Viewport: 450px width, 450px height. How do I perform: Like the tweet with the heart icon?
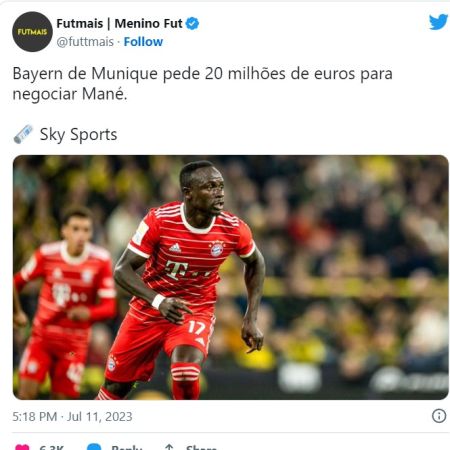pyautogui.click(x=22, y=447)
